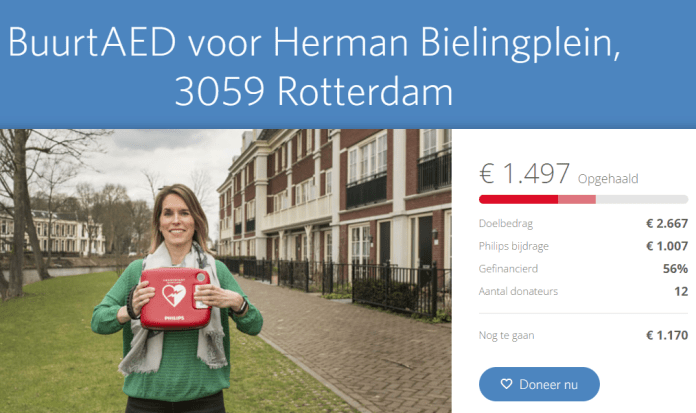Click the grey unfunded part of progress bar

642,199
